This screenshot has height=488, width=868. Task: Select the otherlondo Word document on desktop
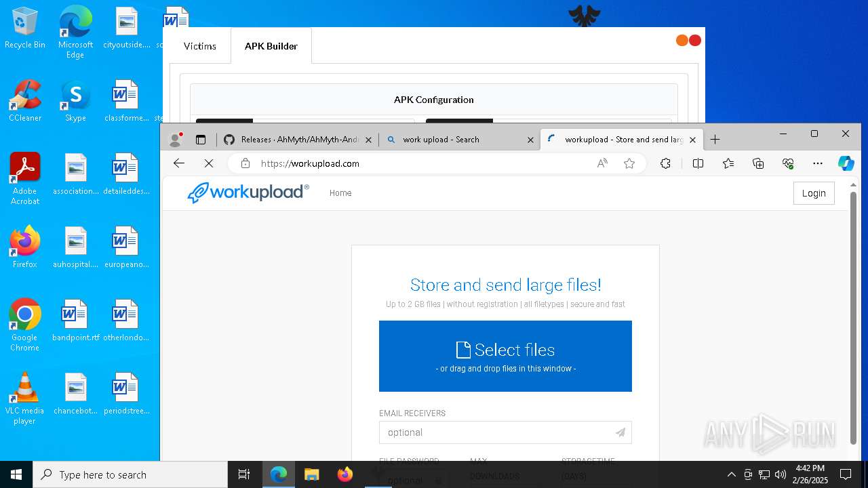tap(126, 321)
